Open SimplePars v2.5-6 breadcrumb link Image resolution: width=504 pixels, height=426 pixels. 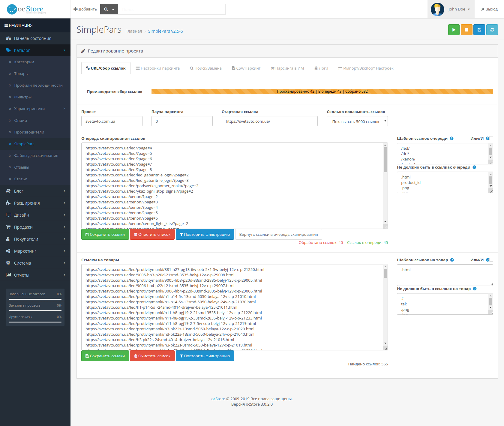165,31
